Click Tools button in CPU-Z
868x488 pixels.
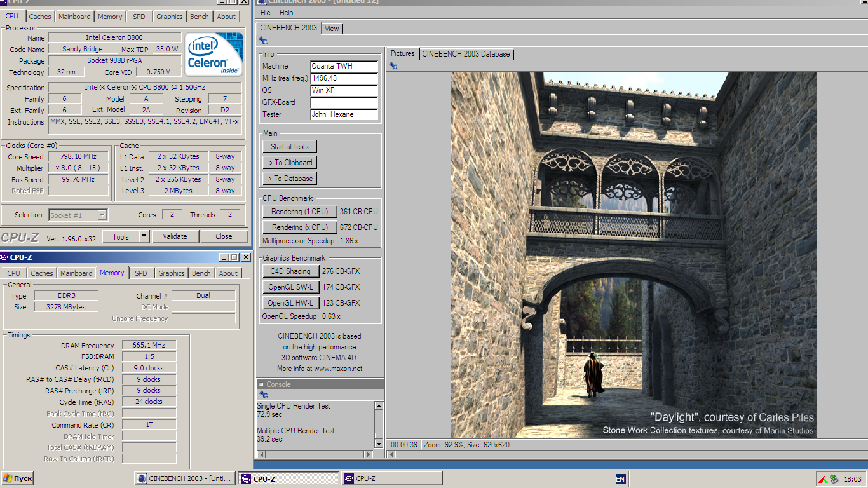pos(121,236)
